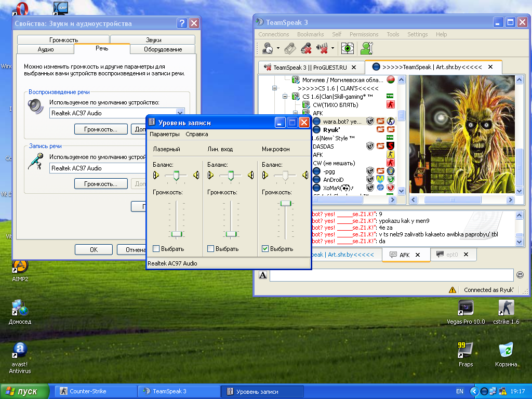This screenshot has height=399, width=532.
Task: Open the Bookmarks menu in TeamSpeak
Action: point(311,34)
